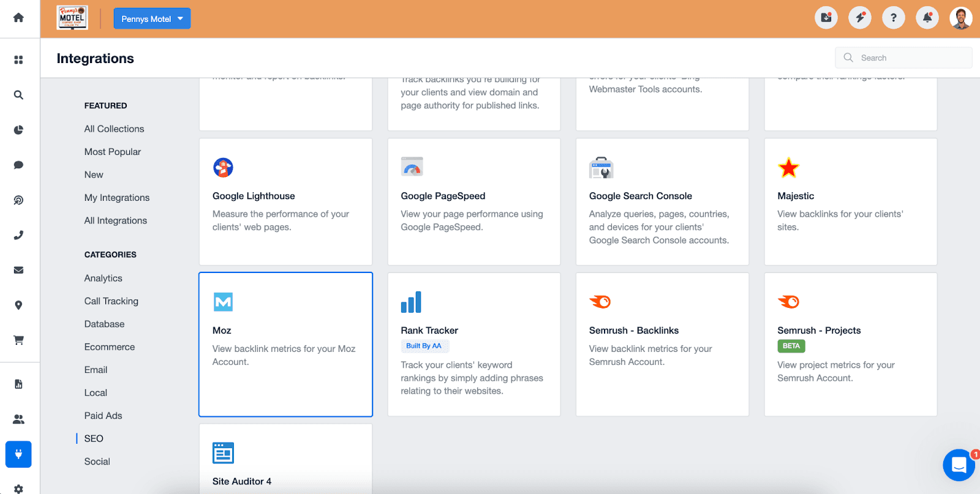Open the Google PageSpeed integration title
Screen dimensions: 980x494
[x=443, y=196]
